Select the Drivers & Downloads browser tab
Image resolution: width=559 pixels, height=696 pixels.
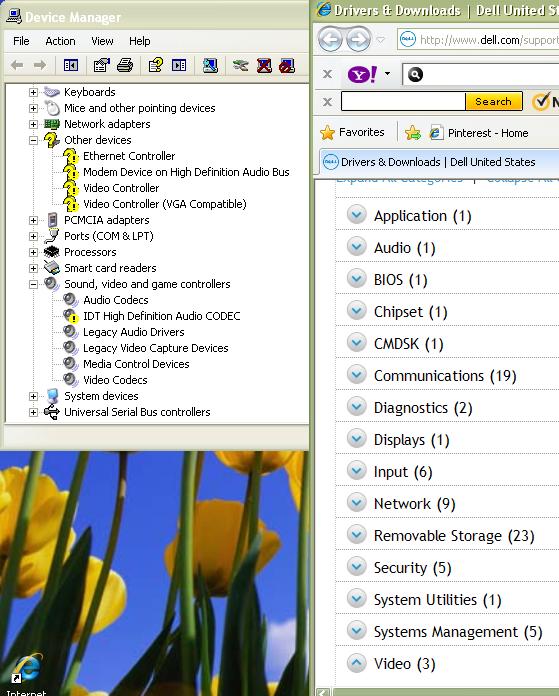click(x=440, y=162)
